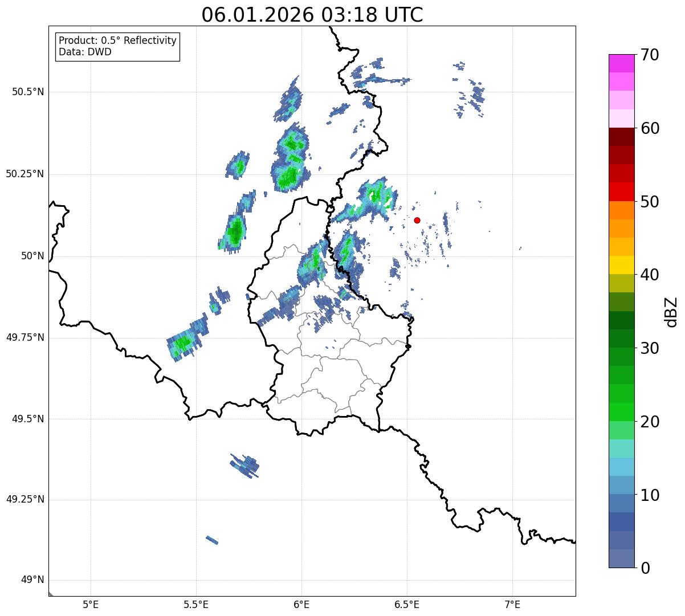The width and height of the screenshot is (685, 616).
Task: Click the '6.5°E' longitude label
Action: pos(407,604)
